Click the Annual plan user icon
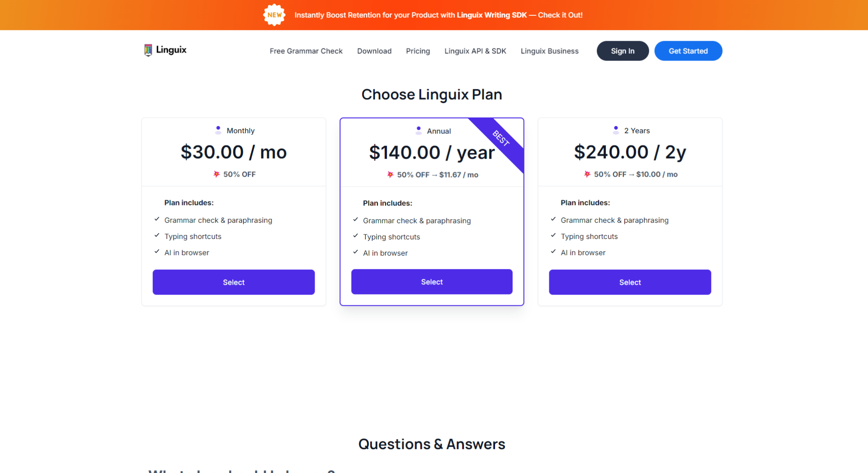Viewport: 868px width, 473px height. pyautogui.click(x=419, y=131)
